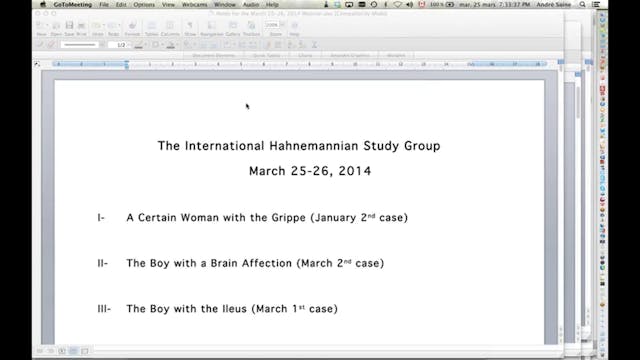Click the battery 100% indicator
Screen dimensions: 640x360
(442, 4)
